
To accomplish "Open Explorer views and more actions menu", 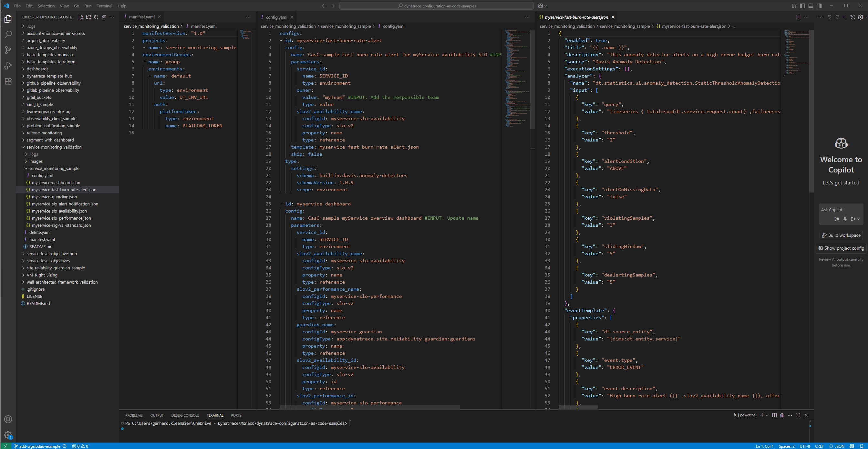I will (112, 17).
